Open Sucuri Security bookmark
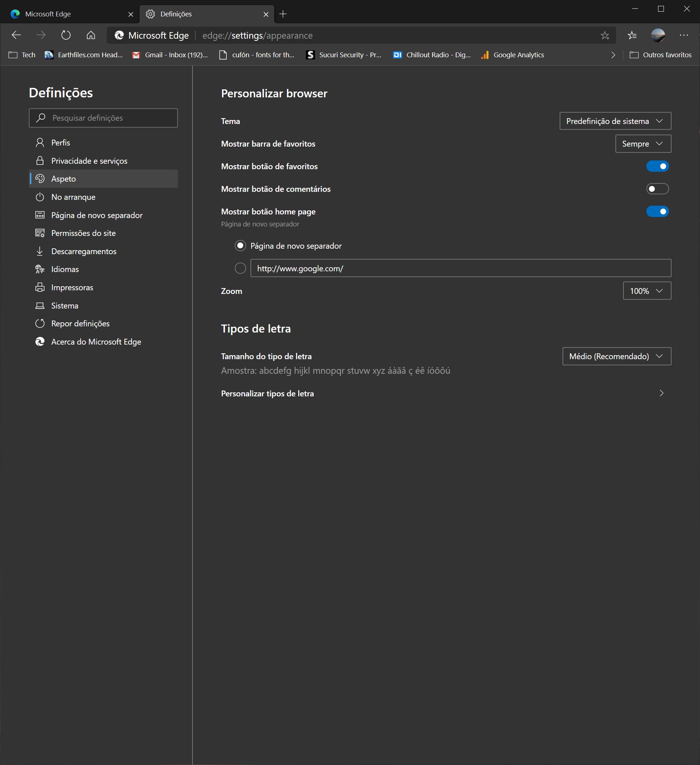 click(344, 55)
